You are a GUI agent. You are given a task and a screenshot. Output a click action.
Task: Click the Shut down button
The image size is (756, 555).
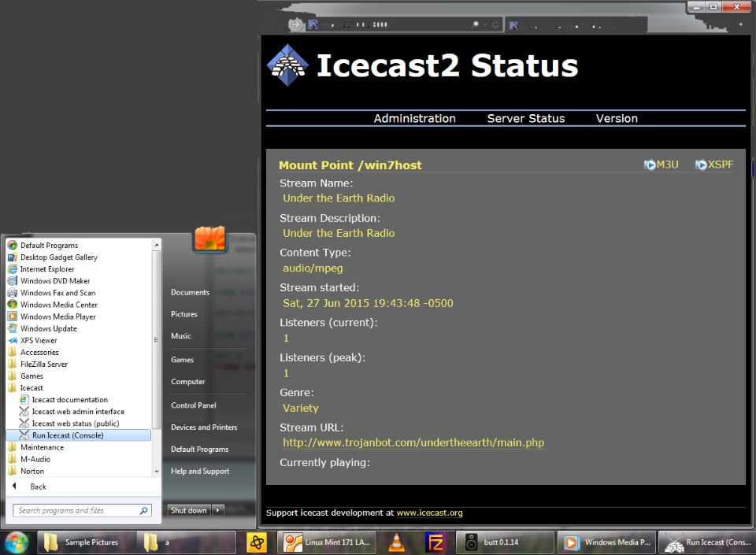point(188,510)
